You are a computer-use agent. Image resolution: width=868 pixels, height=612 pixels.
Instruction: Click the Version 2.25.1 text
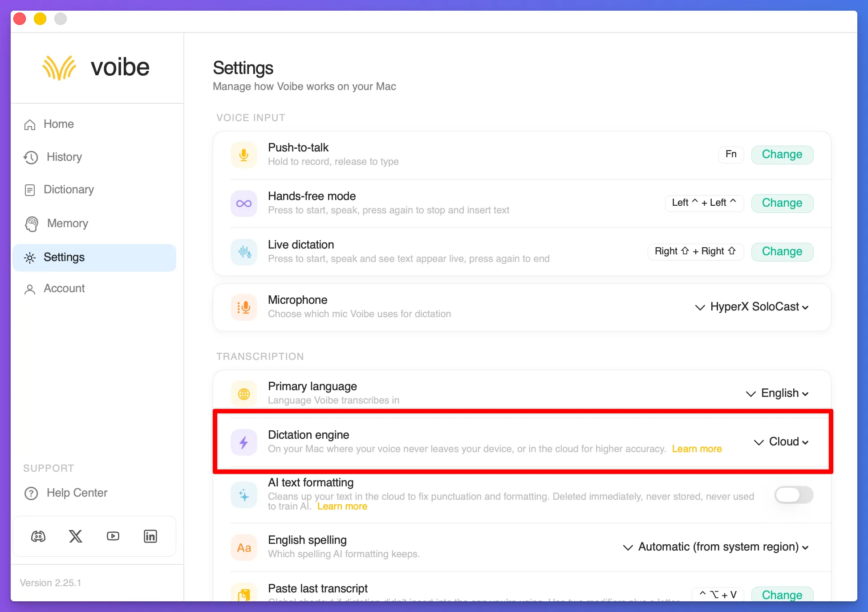tap(50, 583)
